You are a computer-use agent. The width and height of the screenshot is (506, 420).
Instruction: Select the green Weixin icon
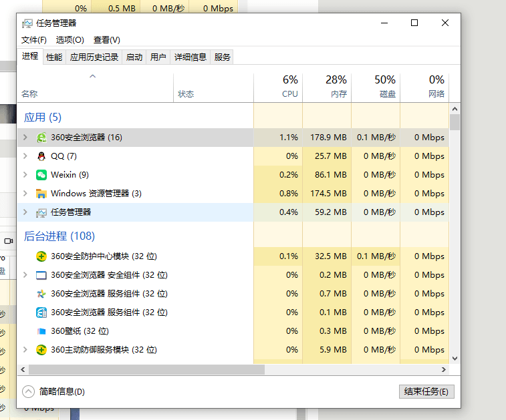click(x=41, y=175)
